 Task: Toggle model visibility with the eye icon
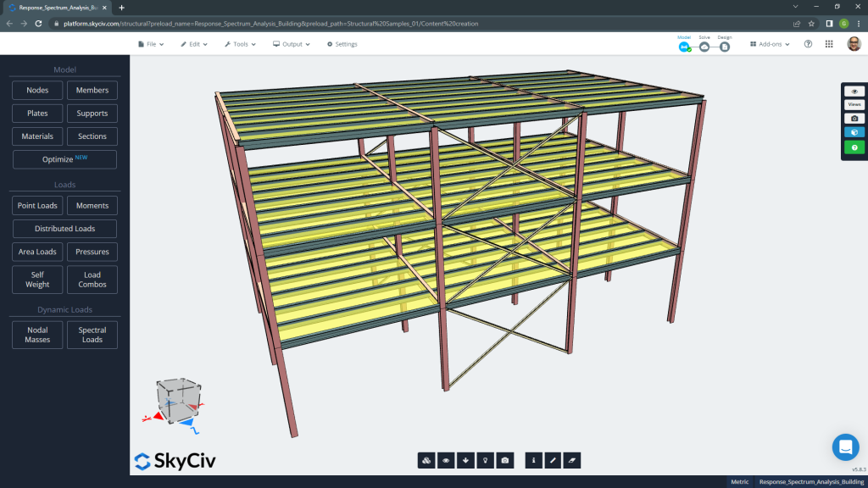click(447, 460)
